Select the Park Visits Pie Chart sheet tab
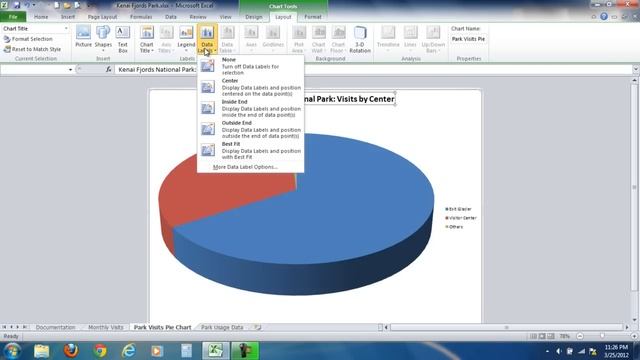640x360 pixels. [x=162, y=327]
